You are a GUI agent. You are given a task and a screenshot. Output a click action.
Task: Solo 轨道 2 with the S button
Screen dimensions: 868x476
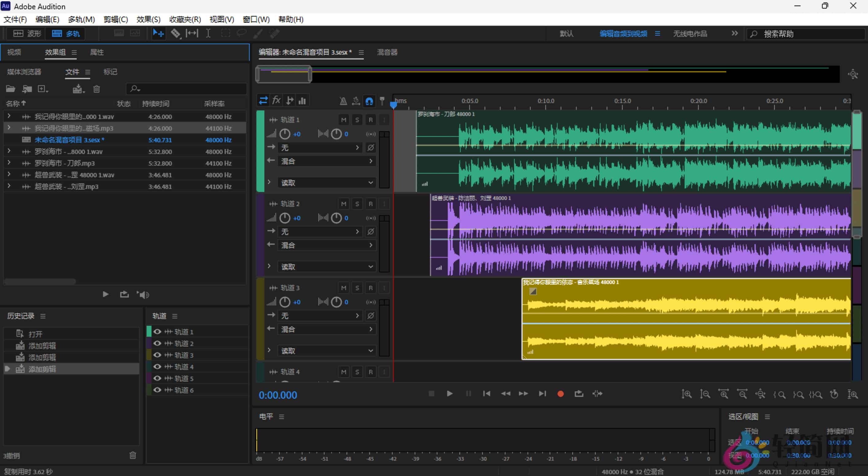tap(357, 203)
